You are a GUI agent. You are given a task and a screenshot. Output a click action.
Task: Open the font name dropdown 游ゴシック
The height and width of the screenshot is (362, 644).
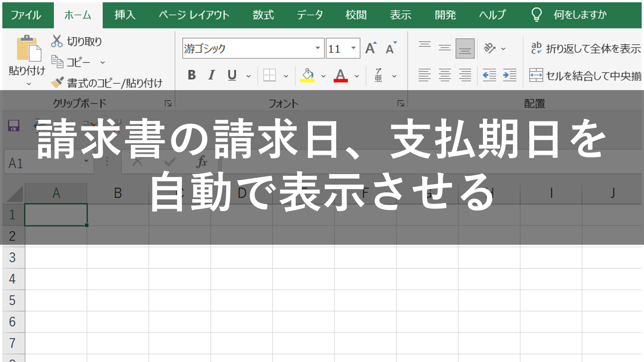pos(318,48)
